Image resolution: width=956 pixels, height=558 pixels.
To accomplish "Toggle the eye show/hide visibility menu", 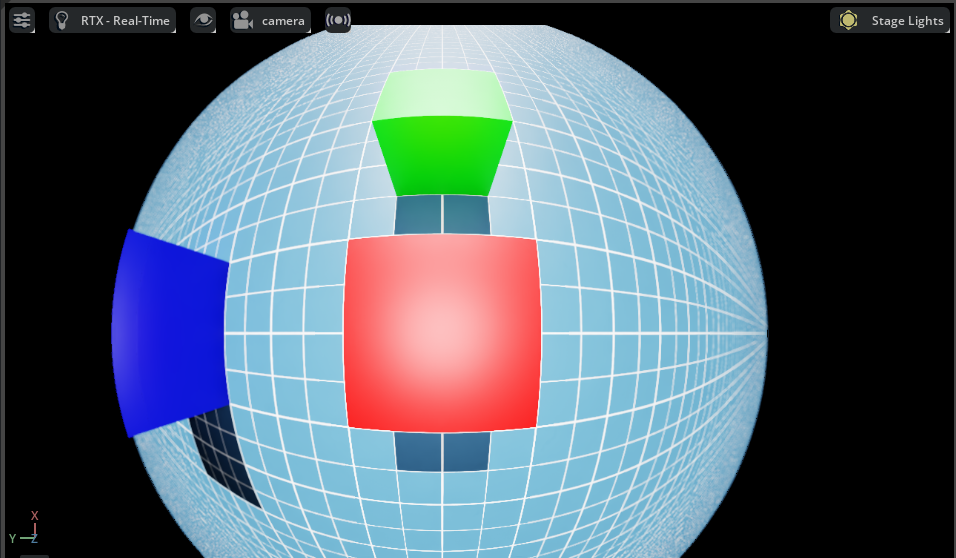I will [203, 20].
